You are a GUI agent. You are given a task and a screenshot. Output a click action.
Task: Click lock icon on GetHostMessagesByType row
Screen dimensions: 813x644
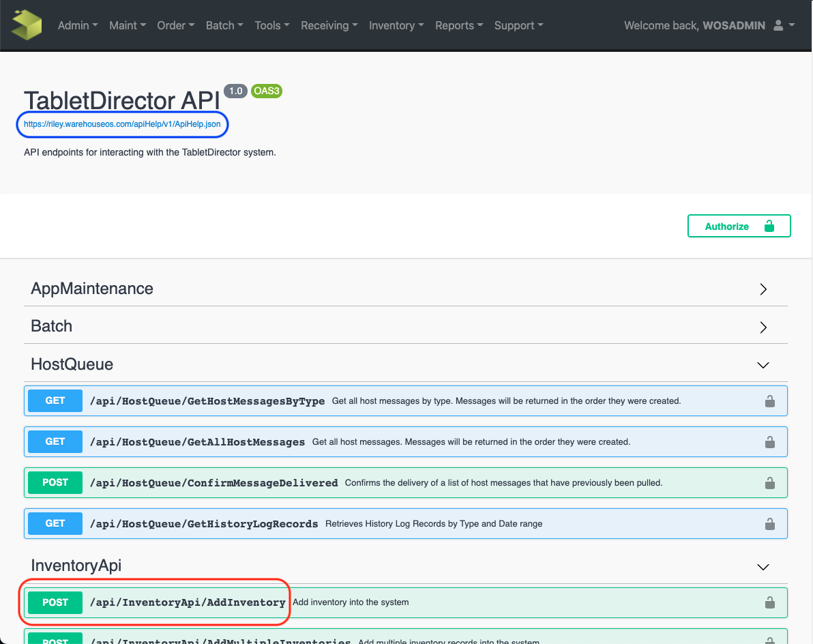(x=769, y=401)
